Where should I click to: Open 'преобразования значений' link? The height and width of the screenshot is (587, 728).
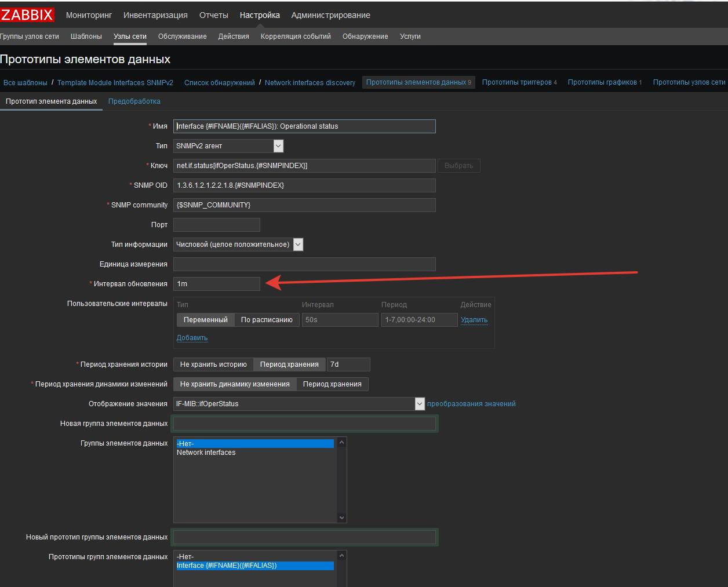tap(471, 404)
